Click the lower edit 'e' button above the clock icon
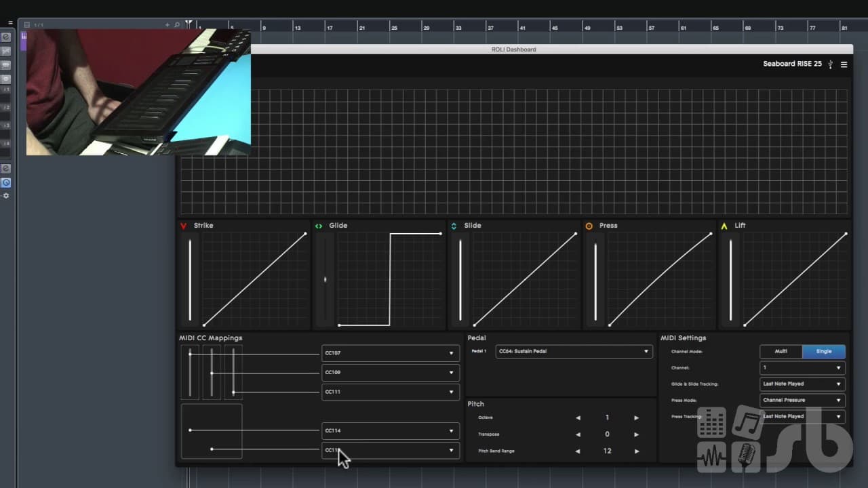This screenshot has width=868, height=488. coord(6,168)
